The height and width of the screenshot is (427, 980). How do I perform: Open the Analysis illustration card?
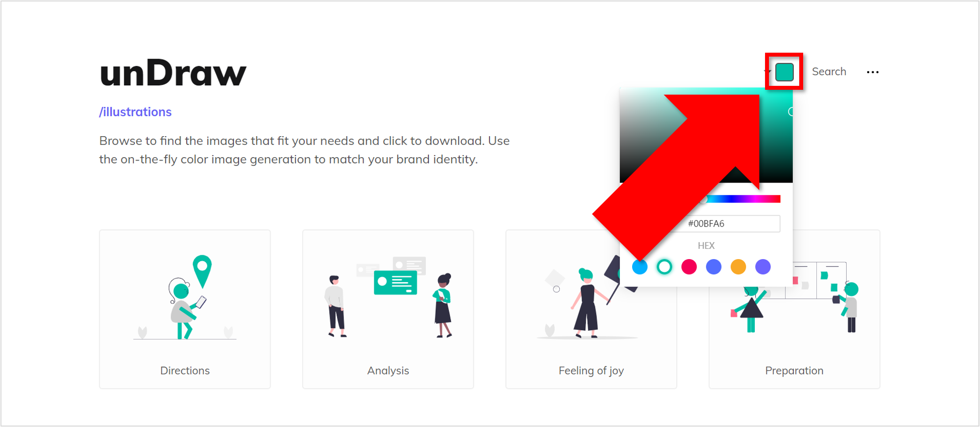pyautogui.click(x=388, y=309)
